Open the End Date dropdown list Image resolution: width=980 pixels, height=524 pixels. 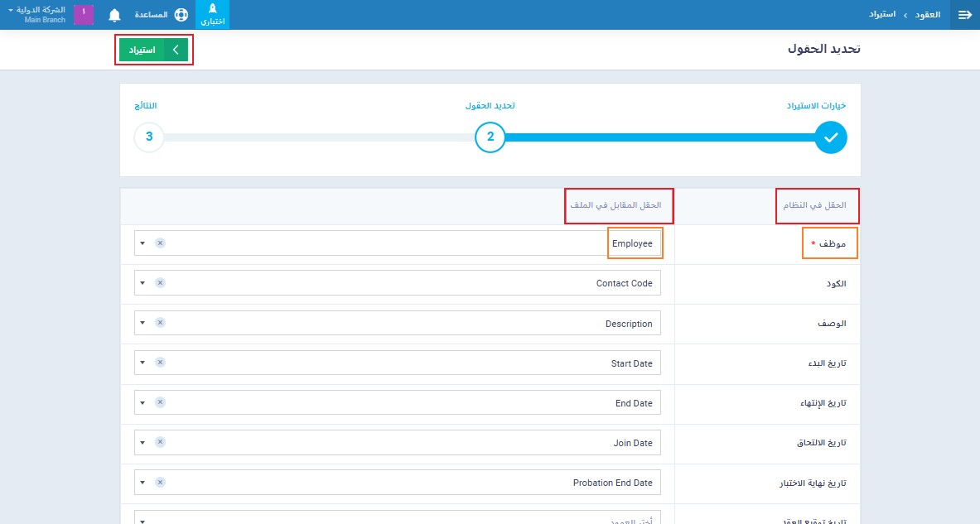pos(142,403)
